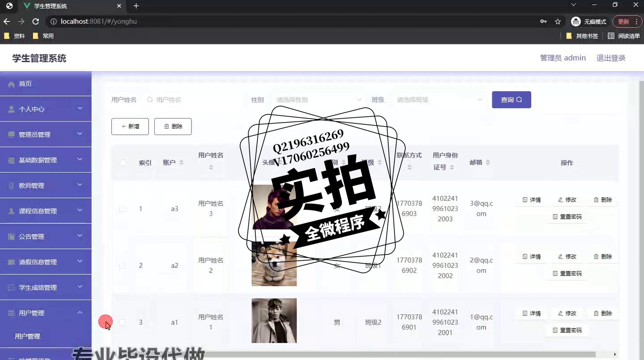644x360 pixels.
Task: Tick the checkbox for row a2
Action: point(122,266)
